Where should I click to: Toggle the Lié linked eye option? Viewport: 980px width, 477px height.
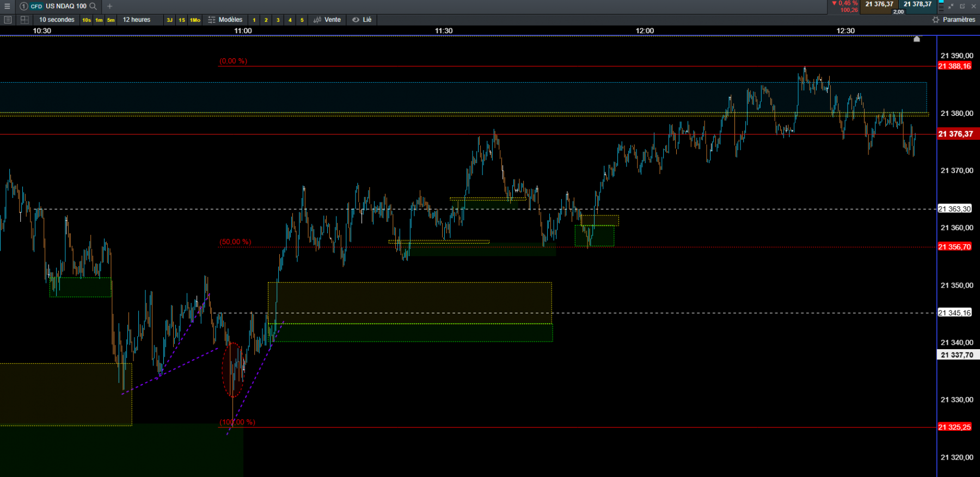coord(362,20)
